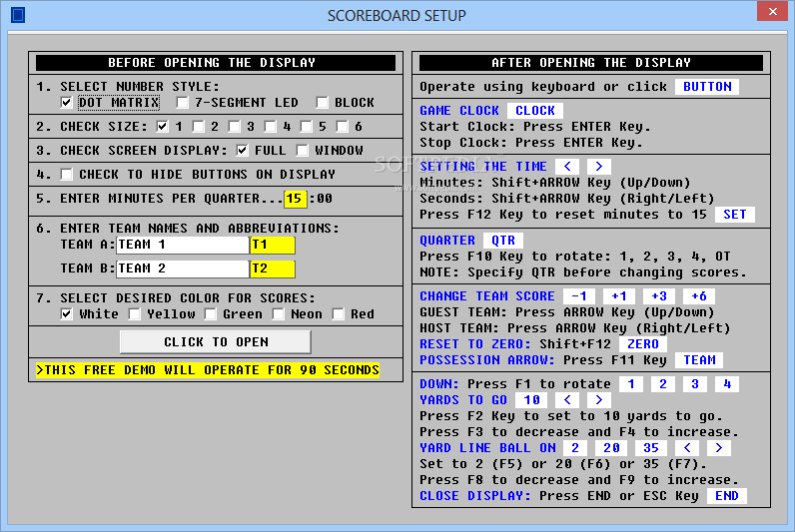The image size is (795, 532).
Task: Select size 4 checkbox
Action: [x=271, y=126]
